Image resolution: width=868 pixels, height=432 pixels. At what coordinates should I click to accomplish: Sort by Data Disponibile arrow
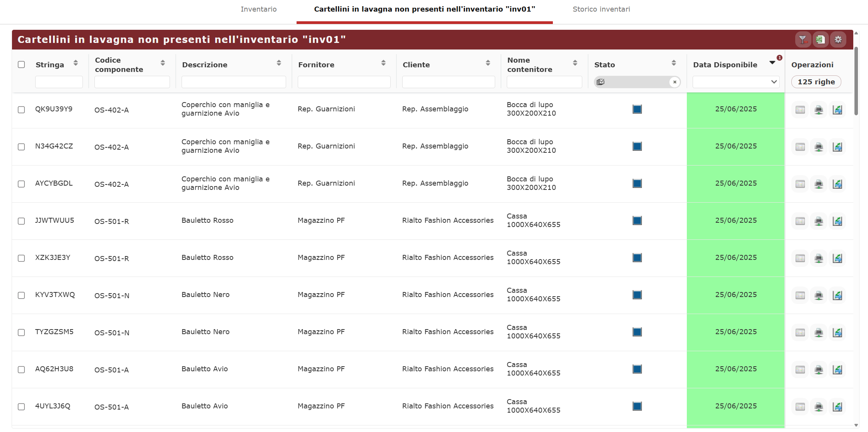[772, 63]
